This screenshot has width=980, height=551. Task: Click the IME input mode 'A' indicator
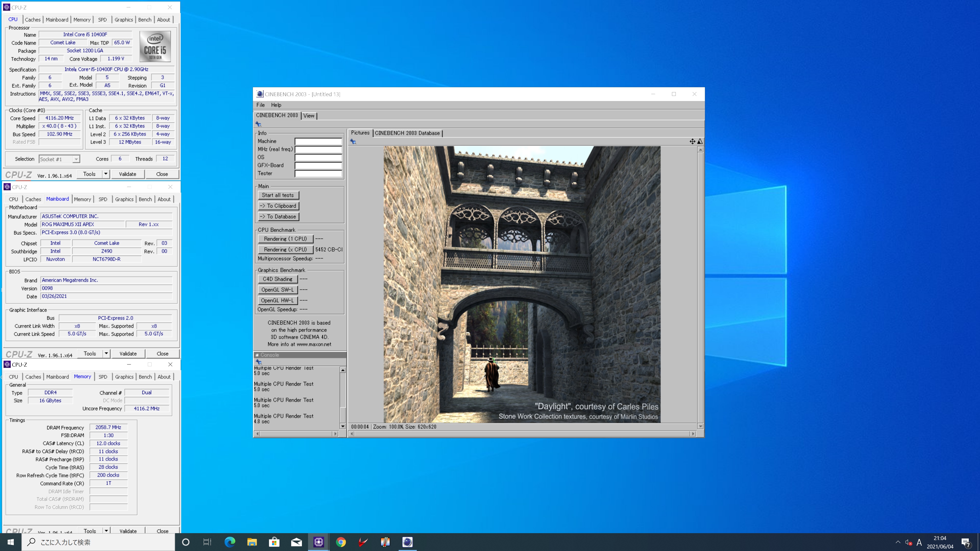point(919,542)
